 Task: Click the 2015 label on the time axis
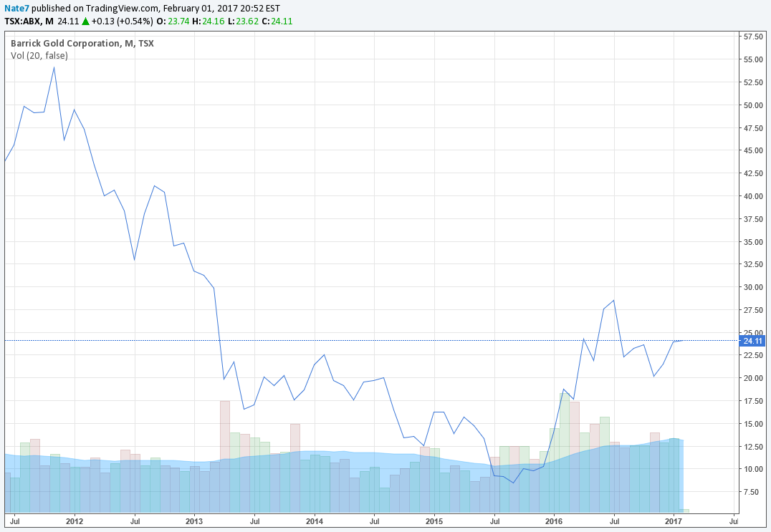434,521
